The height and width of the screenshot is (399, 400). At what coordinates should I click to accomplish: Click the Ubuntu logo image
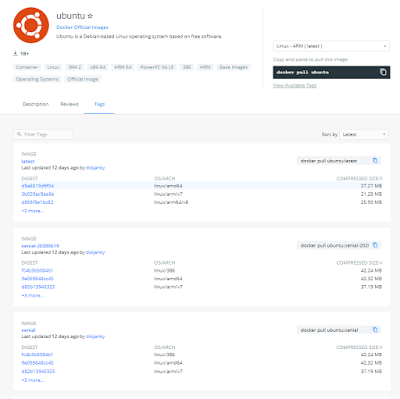click(31, 25)
